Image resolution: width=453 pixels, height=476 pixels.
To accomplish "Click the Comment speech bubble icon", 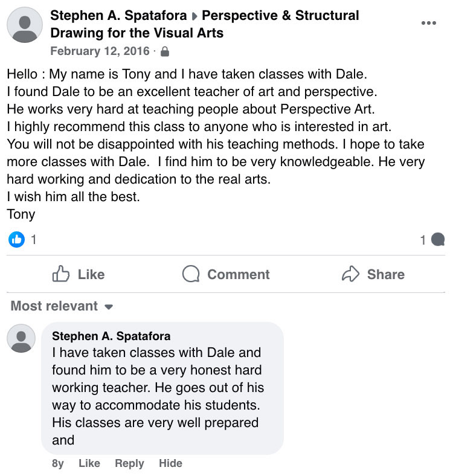I will pyautogui.click(x=191, y=275).
